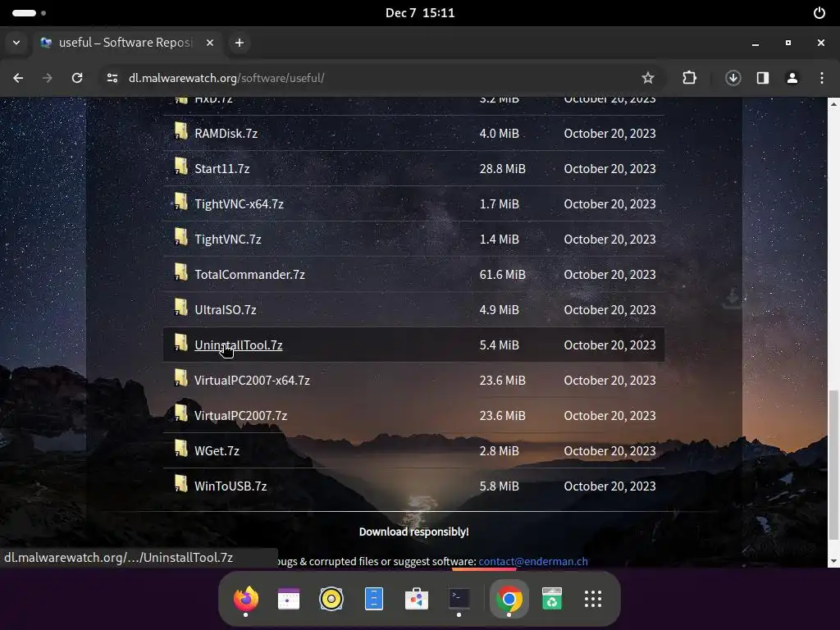This screenshot has width=840, height=630.
Task: Open the TightVNC-x64.7z link
Action: click(239, 204)
